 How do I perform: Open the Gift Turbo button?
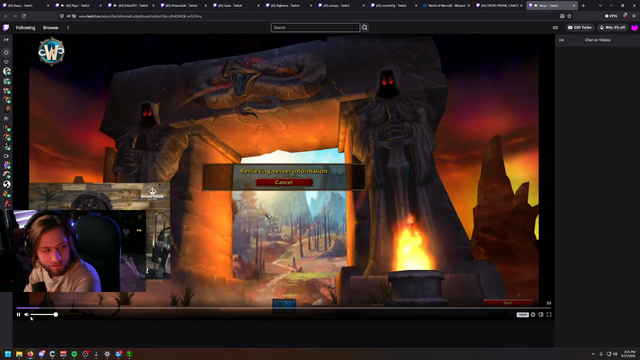point(580,27)
